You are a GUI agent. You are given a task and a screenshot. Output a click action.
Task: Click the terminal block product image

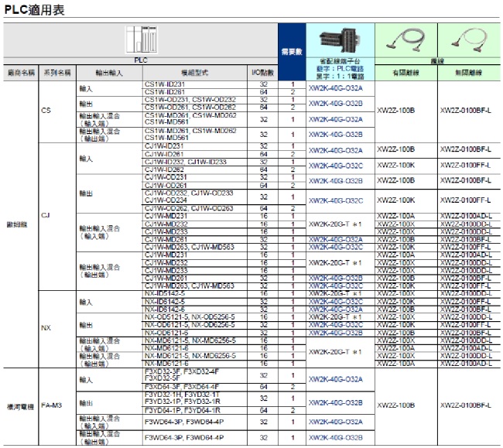340,40
